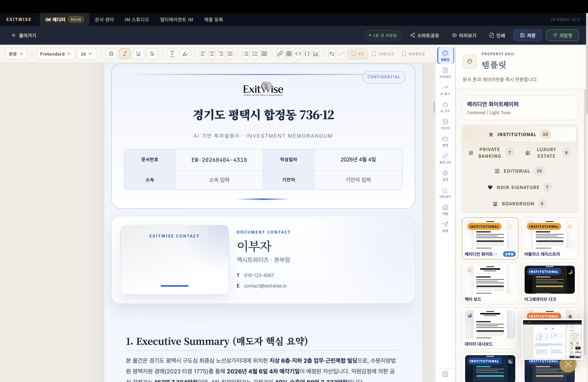
Task: Open the font size 16 dropdown
Action: pyautogui.click(x=87, y=54)
